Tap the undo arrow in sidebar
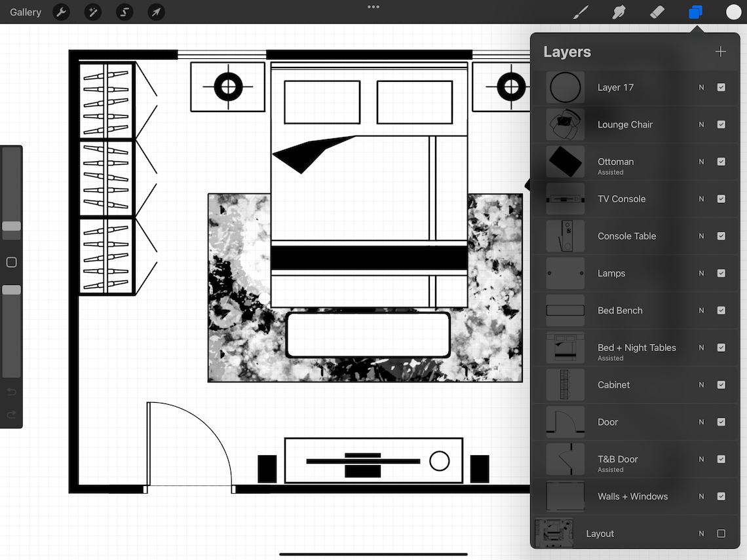Screen dimensions: 747x560 tap(10, 392)
